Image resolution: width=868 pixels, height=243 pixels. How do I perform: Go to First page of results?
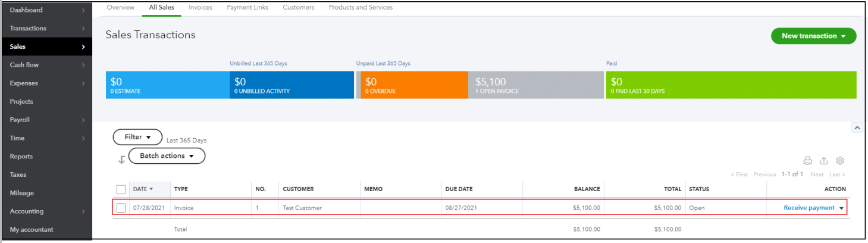pyautogui.click(x=739, y=175)
